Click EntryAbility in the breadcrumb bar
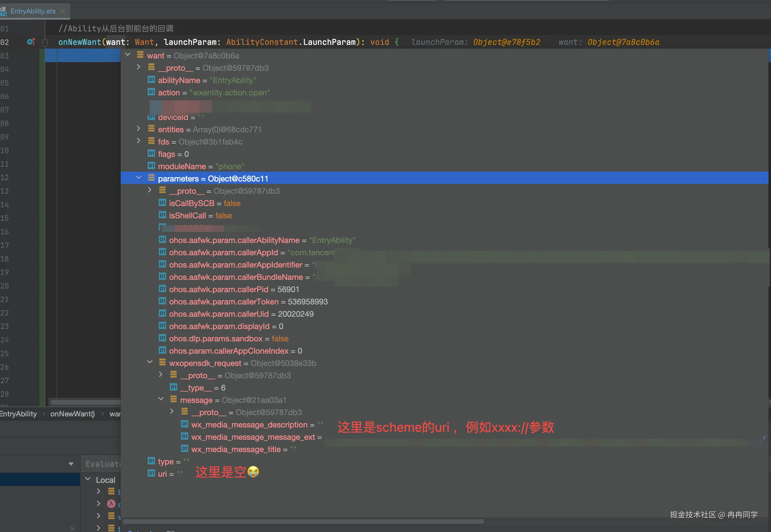 click(x=18, y=414)
